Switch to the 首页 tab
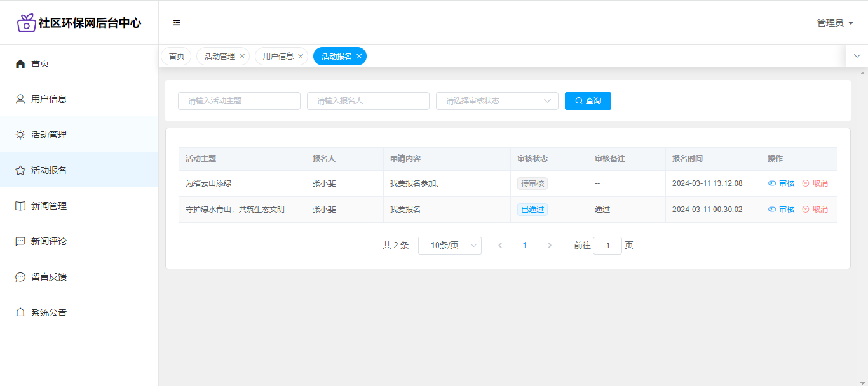 [x=177, y=57]
